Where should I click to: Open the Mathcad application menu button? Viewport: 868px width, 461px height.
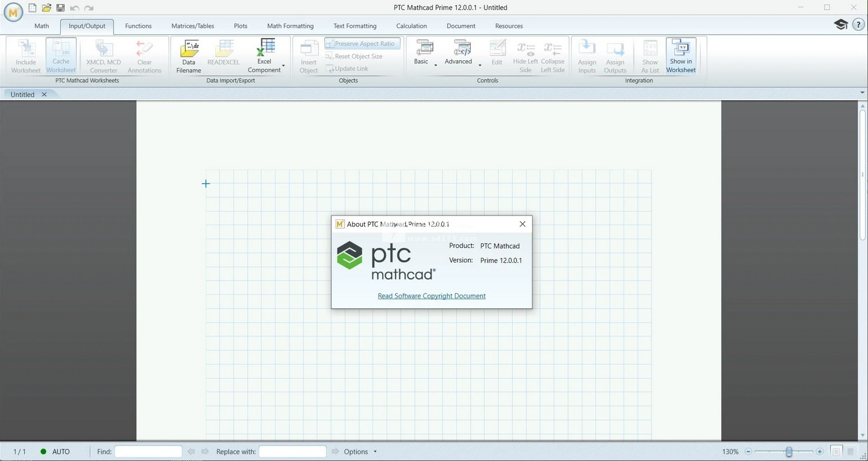13,12
